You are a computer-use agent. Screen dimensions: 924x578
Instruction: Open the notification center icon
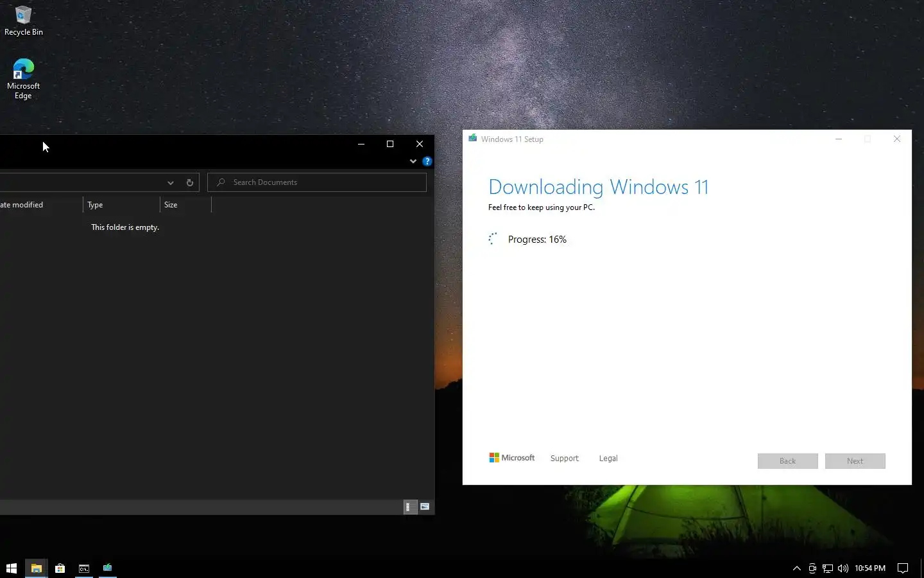(x=903, y=568)
